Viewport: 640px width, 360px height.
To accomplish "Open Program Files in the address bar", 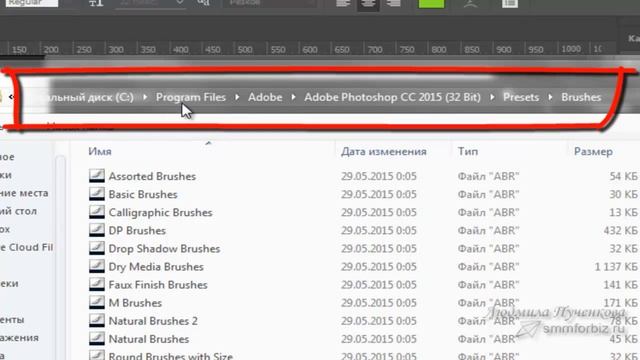I will [191, 97].
